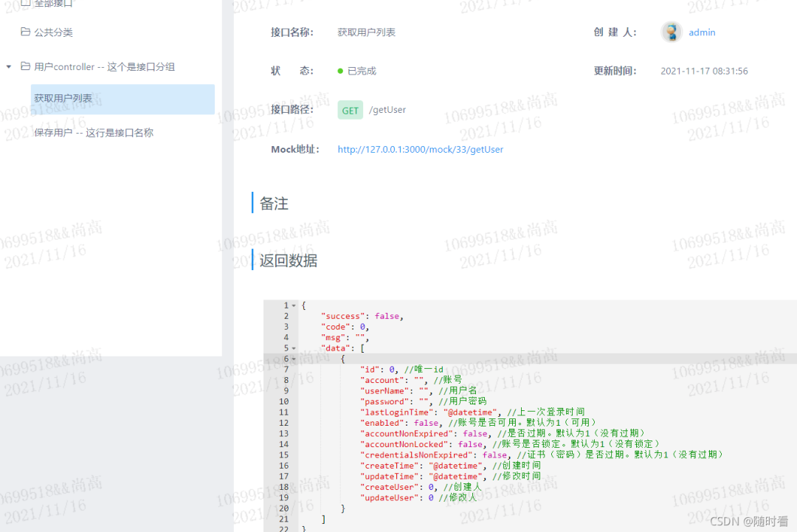Click the "updateUser" 修改人 line

coord(418,497)
